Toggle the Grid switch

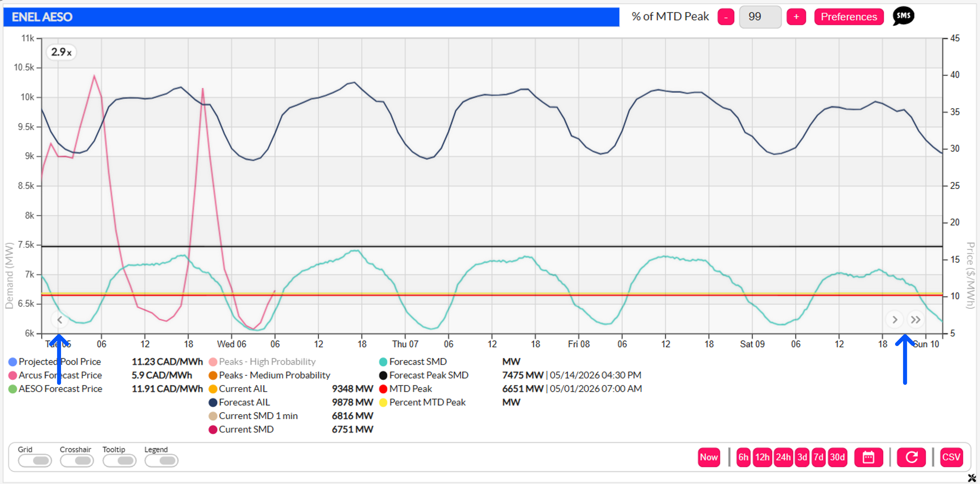coord(35,460)
